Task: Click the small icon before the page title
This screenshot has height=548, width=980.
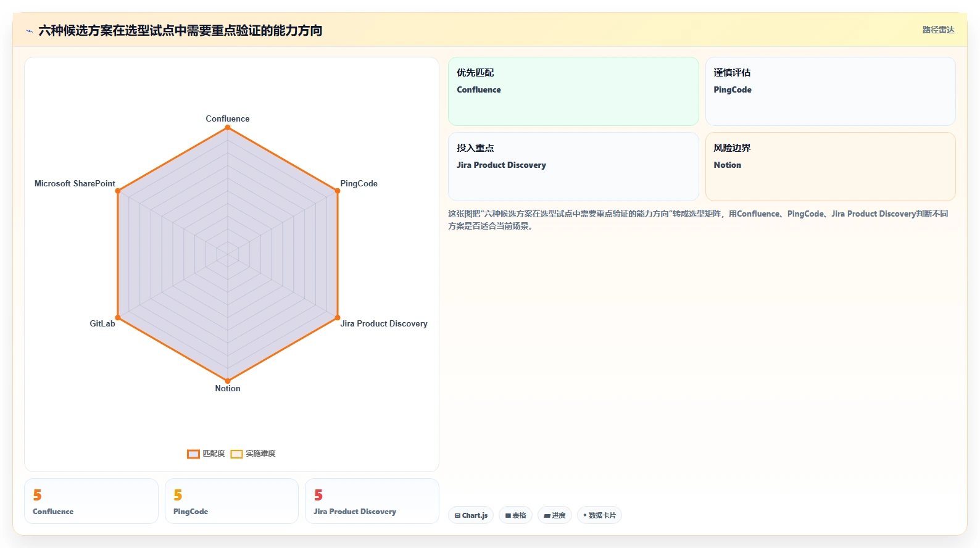Action: (x=29, y=31)
